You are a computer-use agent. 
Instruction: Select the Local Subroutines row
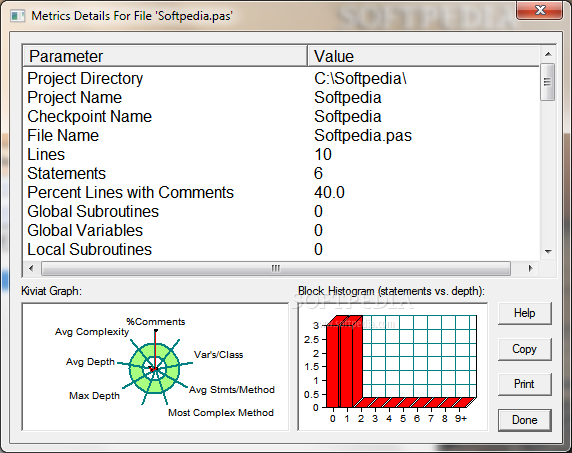[x=281, y=249]
